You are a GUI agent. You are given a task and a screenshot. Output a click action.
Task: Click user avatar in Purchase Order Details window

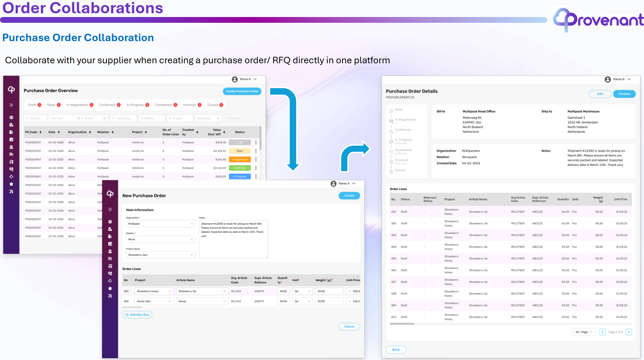(608, 79)
